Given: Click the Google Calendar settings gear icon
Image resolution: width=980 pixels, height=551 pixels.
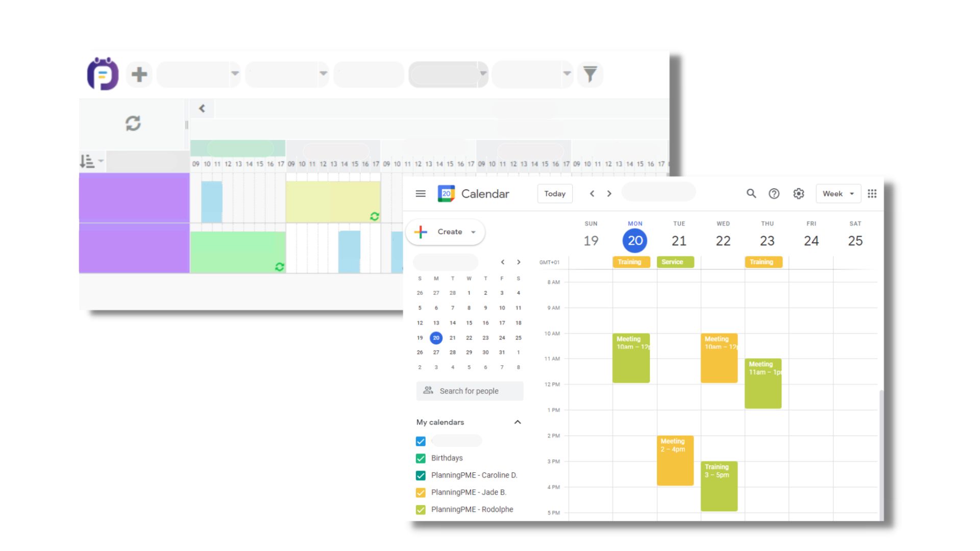Looking at the screenshot, I should tap(798, 194).
